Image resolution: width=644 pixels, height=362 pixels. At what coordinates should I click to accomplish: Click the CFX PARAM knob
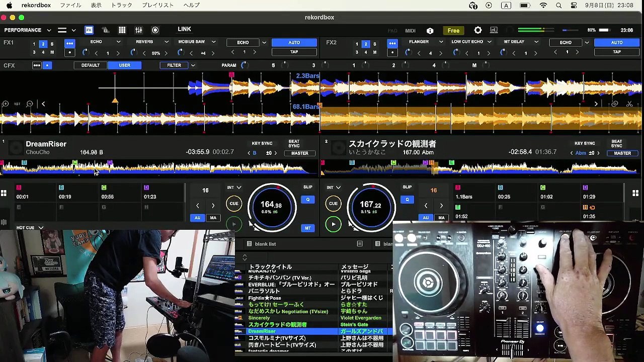[x=244, y=65]
